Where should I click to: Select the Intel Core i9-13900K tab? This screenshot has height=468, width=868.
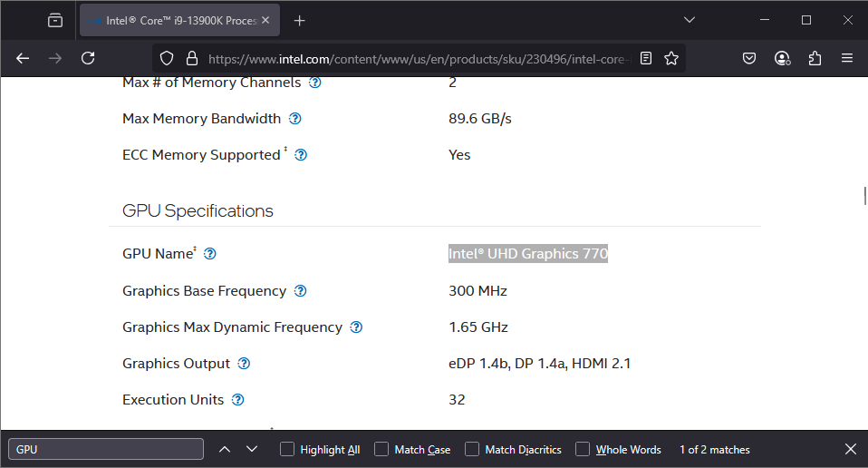[x=170, y=20]
